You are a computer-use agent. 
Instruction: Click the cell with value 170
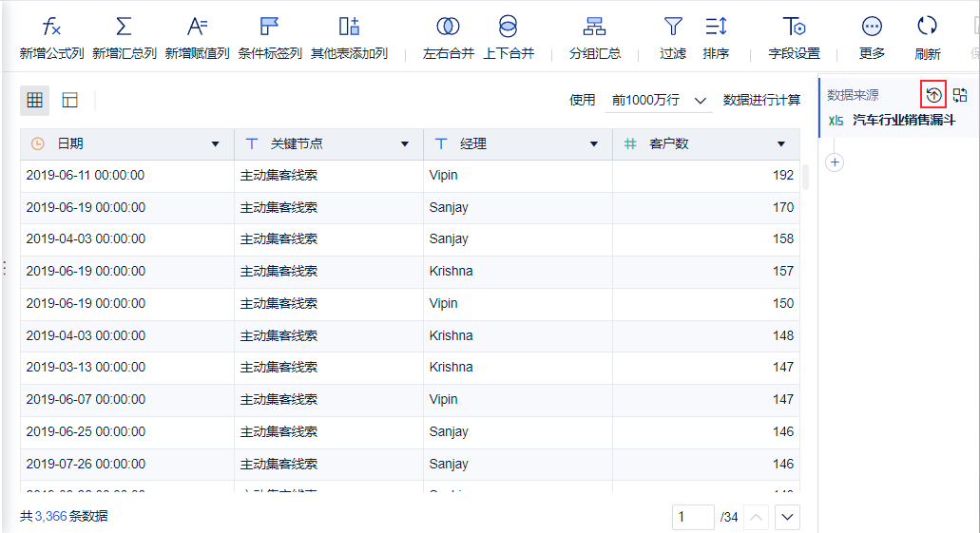point(705,207)
